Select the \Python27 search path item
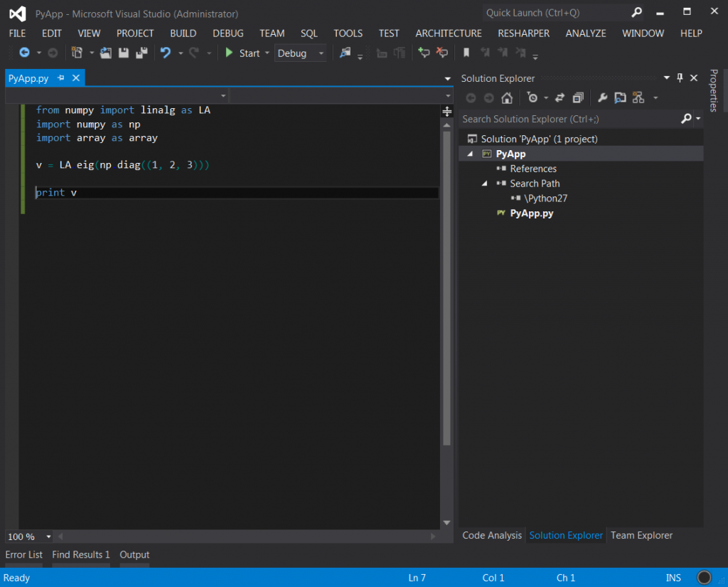The width and height of the screenshot is (728, 587). click(545, 199)
